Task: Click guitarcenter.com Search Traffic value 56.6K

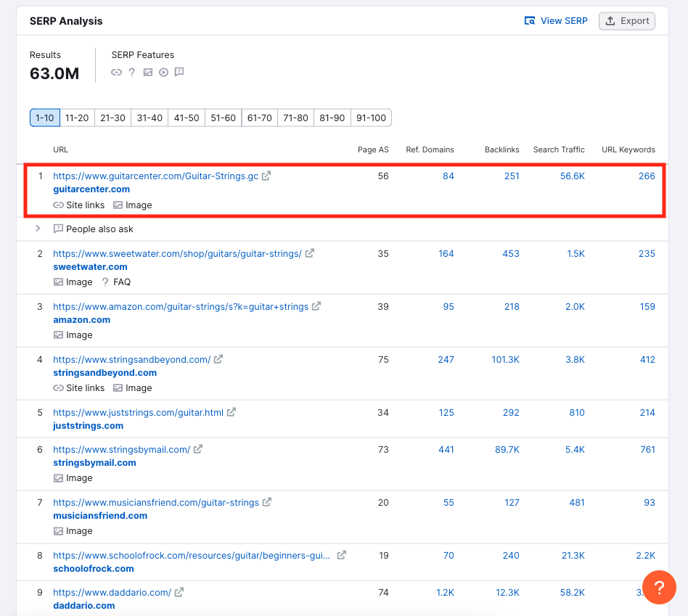Action: (573, 176)
